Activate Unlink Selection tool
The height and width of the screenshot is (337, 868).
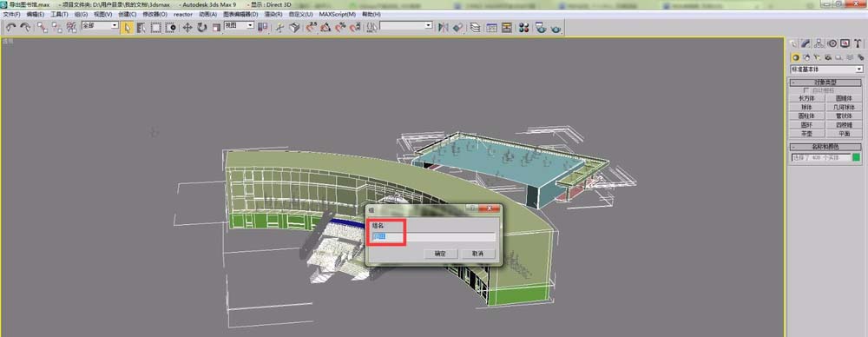(x=57, y=27)
